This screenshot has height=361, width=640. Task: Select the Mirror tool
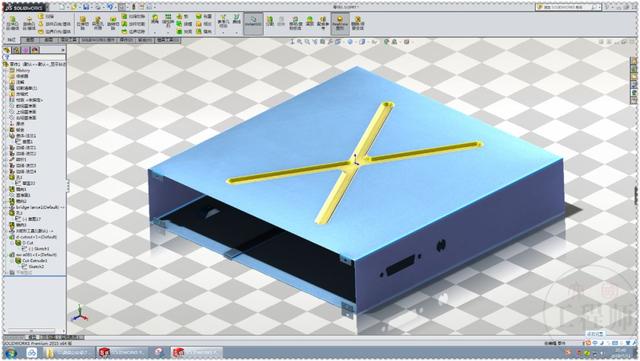(203, 31)
